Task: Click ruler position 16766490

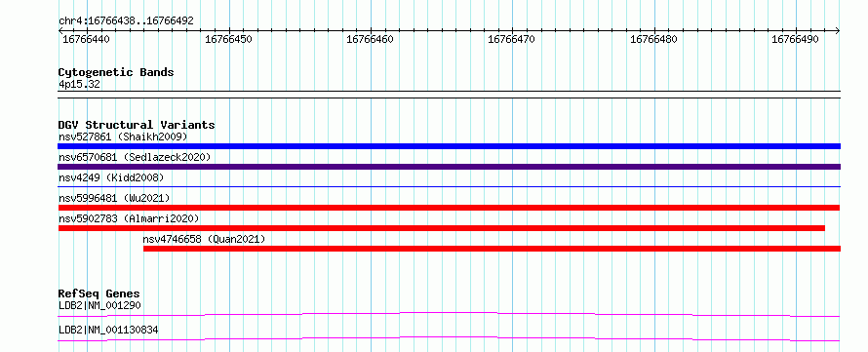Action: click(x=796, y=39)
